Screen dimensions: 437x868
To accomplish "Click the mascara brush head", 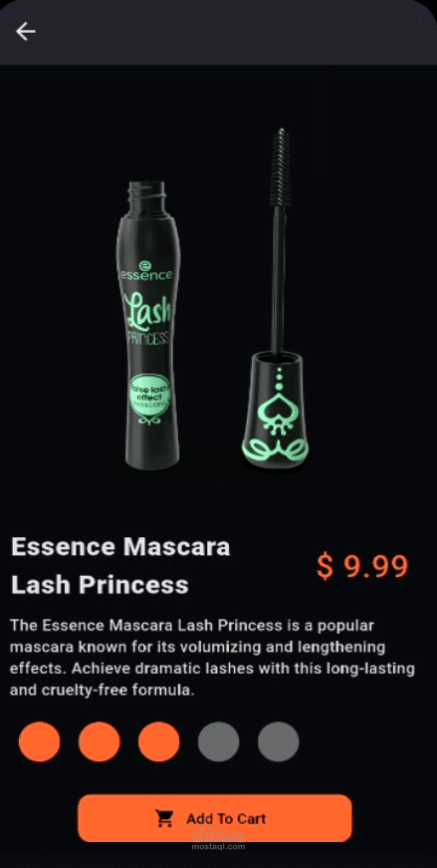I will [x=280, y=167].
